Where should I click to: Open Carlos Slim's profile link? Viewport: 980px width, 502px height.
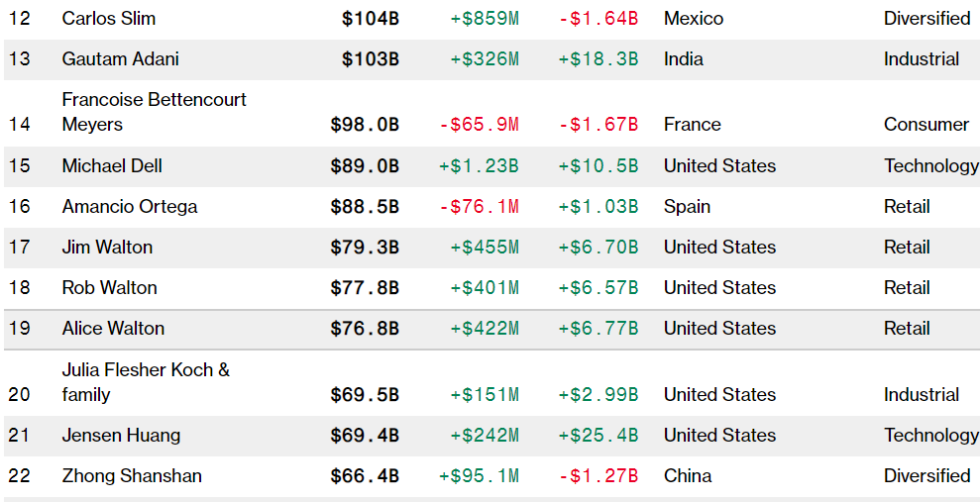[x=109, y=19]
